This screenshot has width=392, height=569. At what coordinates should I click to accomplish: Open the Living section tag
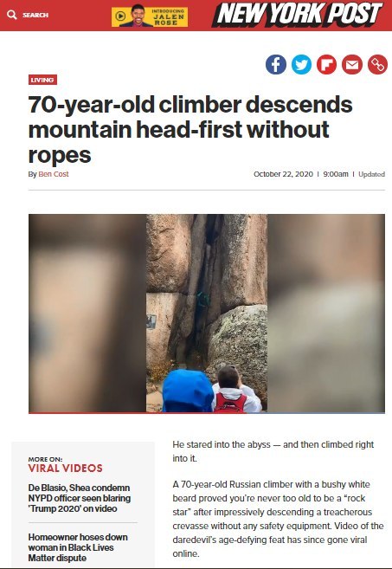[42, 80]
